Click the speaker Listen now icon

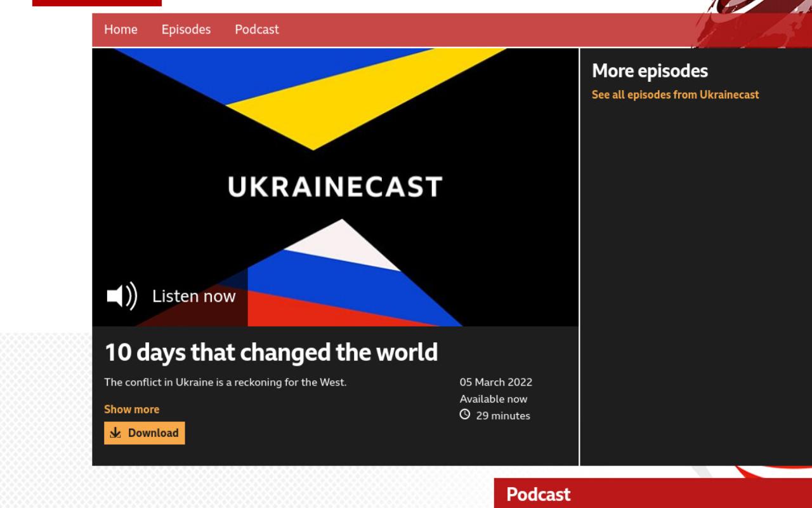122,296
